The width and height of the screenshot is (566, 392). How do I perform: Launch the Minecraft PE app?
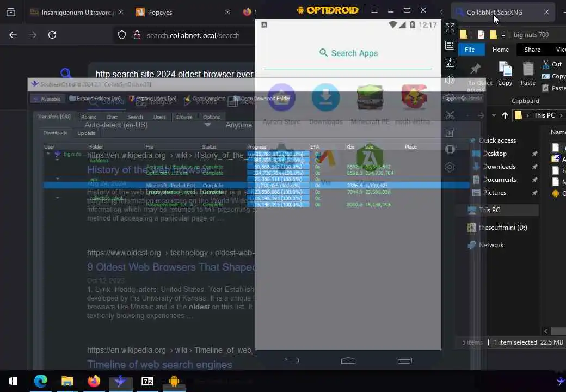370,97
